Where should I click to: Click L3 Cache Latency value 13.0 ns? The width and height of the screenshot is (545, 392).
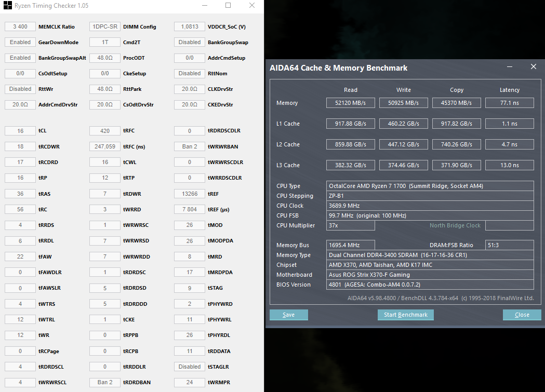[x=510, y=165]
